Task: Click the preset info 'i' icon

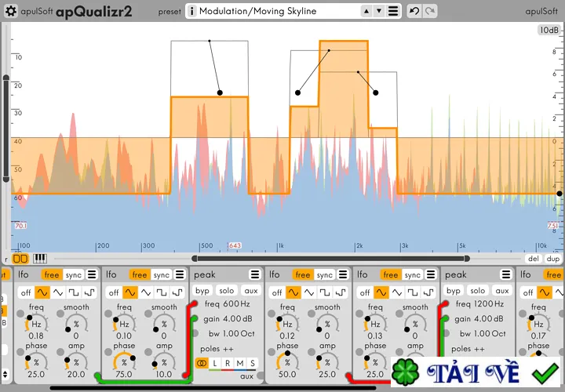Action: click(192, 11)
